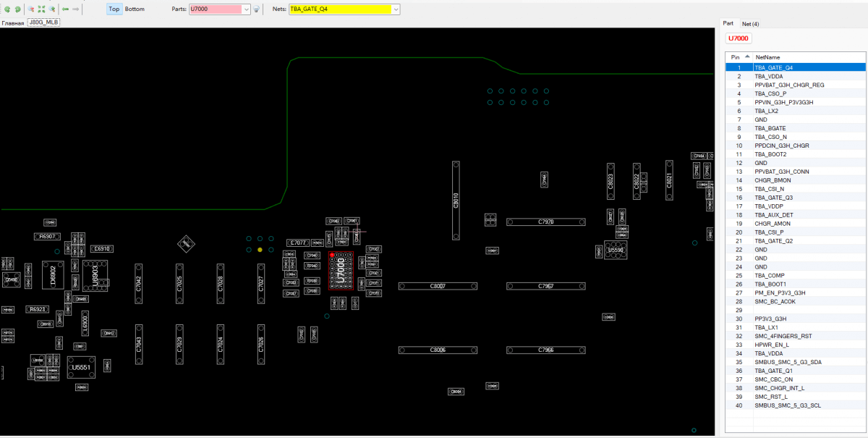Click the U5551 component on board

pos(81,367)
